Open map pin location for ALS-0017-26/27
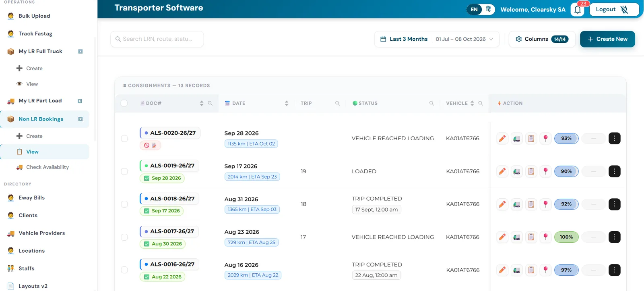The height and width of the screenshot is (291, 644). (545, 237)
